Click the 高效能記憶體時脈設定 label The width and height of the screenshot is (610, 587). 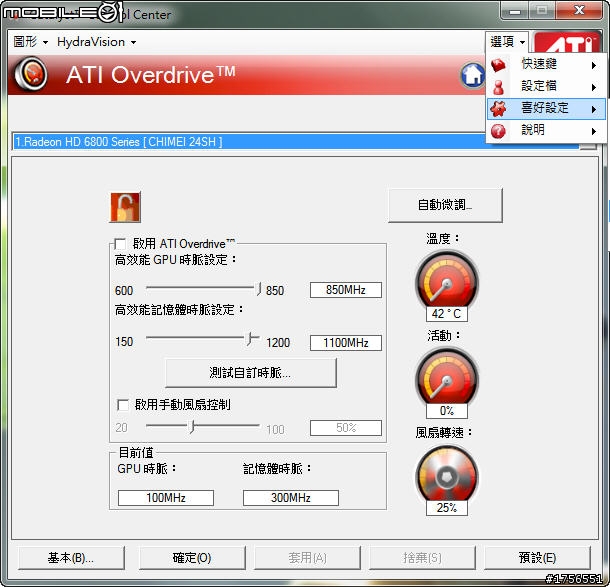click(x=179, y=310)
